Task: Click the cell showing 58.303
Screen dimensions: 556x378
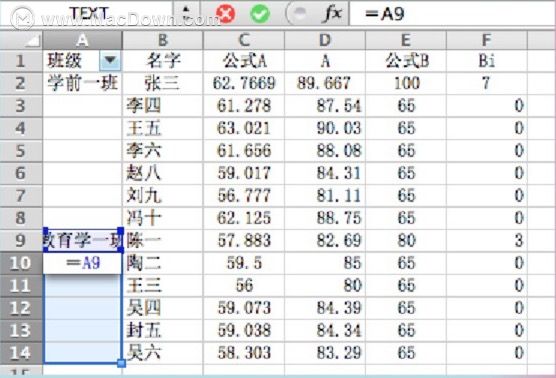Action: (x=244, y=352)
